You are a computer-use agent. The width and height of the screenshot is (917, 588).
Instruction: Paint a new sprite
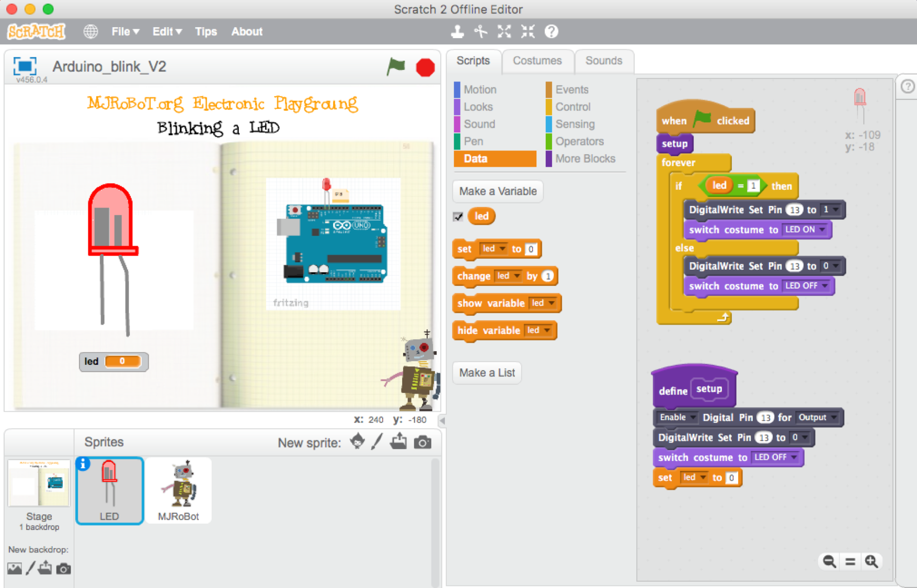click(x=377, y=442)
